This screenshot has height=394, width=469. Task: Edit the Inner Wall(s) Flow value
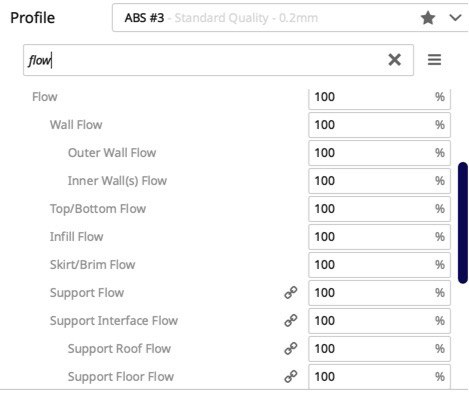379,181
